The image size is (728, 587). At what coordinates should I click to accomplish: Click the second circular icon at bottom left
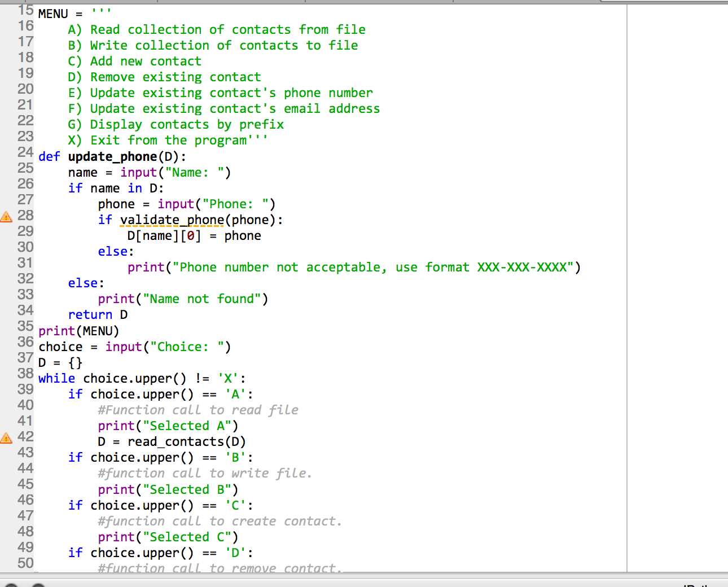[x=37, y=585]
